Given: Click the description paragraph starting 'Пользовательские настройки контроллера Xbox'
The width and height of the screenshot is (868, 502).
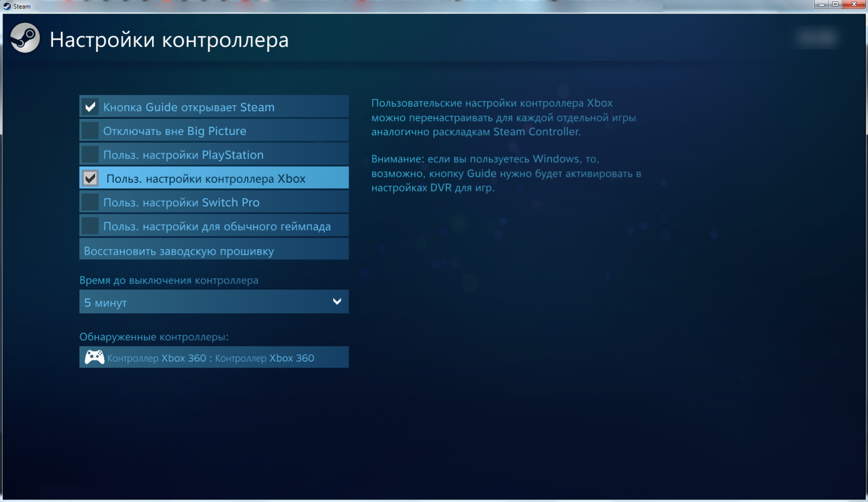Looking at the screenshot, I should tap(504, 117).
